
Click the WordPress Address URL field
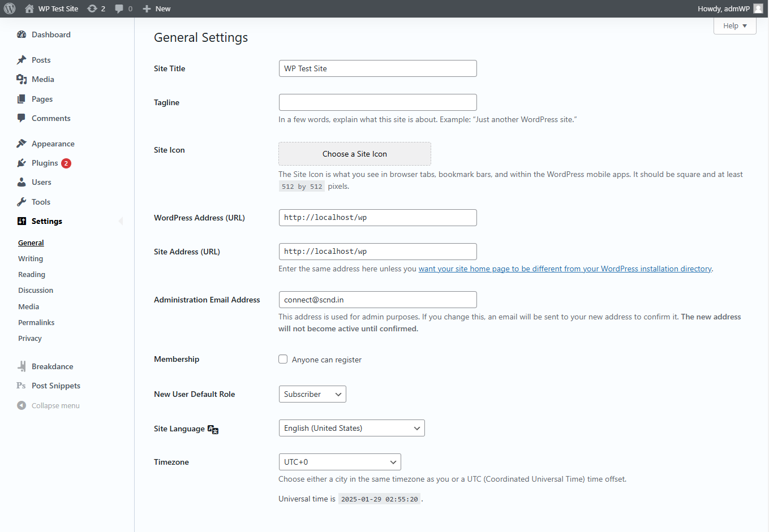378,218
